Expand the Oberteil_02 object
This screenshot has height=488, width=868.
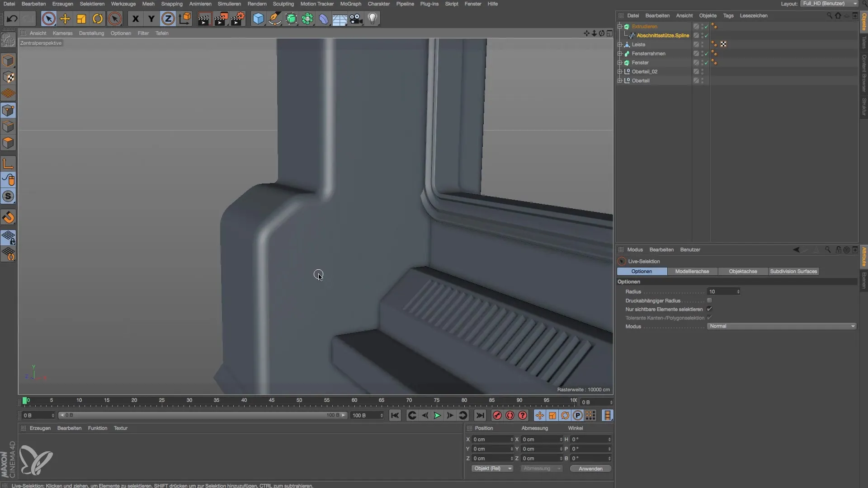tap(620, 72)
